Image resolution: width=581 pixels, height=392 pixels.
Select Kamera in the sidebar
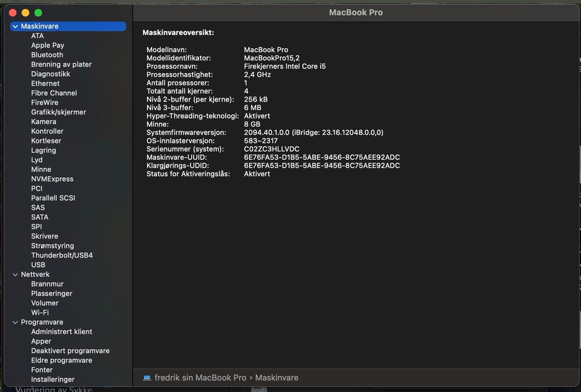44,122
